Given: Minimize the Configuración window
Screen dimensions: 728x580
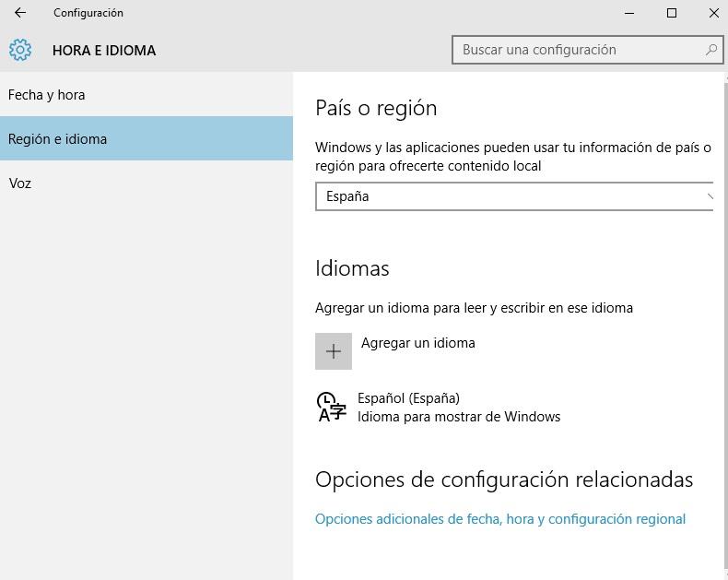Looking at the screenshot, I should tap(629, 13).
